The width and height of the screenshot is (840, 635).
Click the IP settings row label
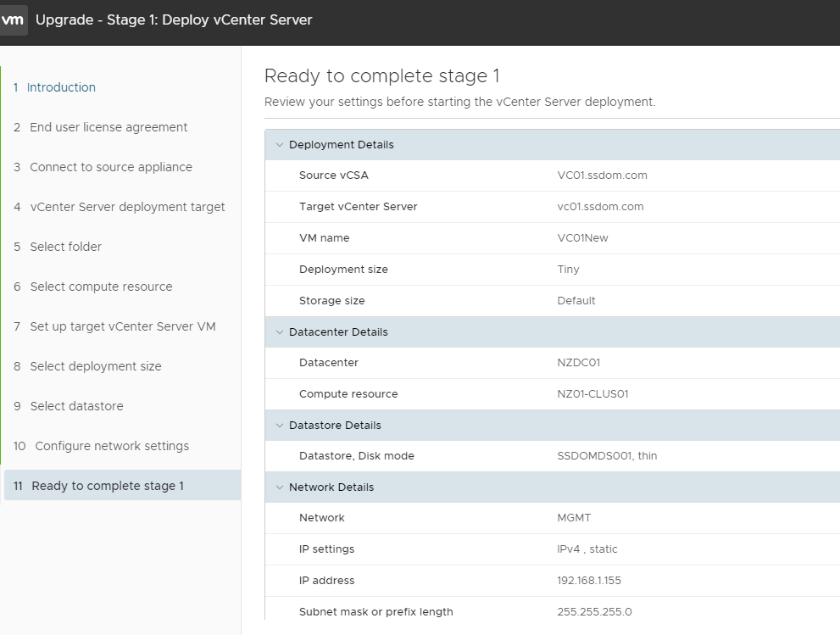click(327, 549)
